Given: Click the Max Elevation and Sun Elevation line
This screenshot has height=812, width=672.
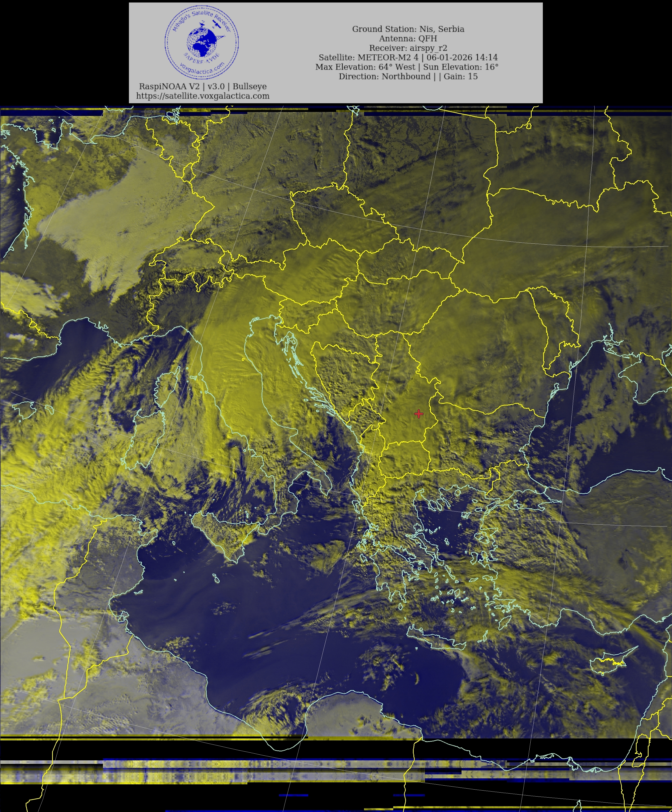Looking at the screenshot, I should pyautogui.click(x=407, y=67).
